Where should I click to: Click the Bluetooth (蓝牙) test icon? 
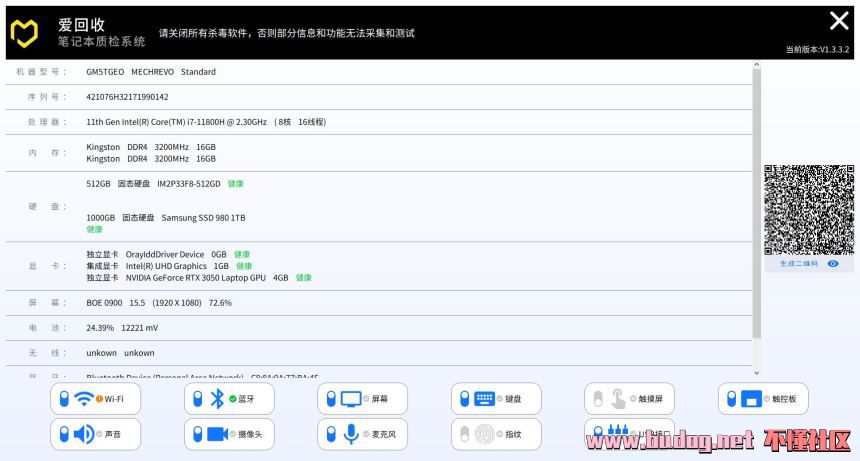coord(217,399)
